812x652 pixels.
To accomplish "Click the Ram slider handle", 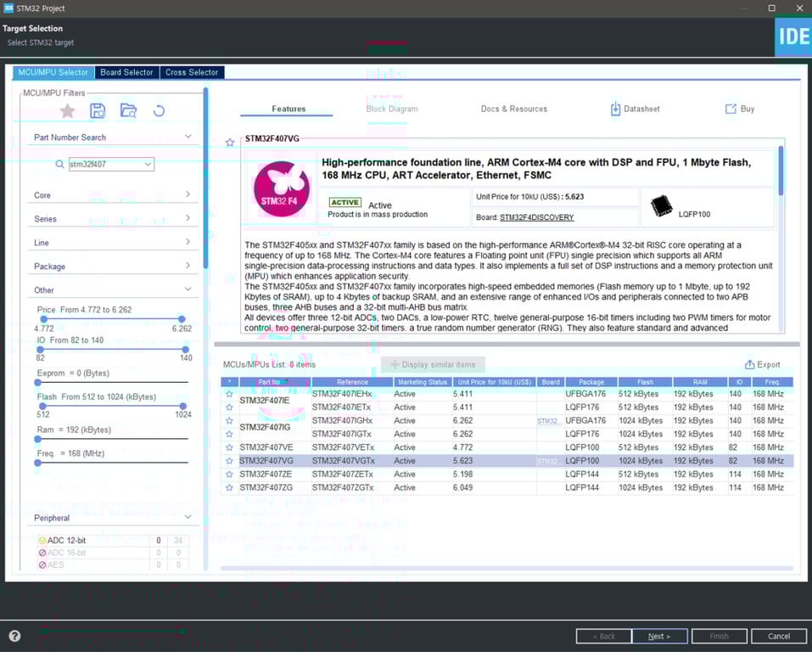I will 38,439.
